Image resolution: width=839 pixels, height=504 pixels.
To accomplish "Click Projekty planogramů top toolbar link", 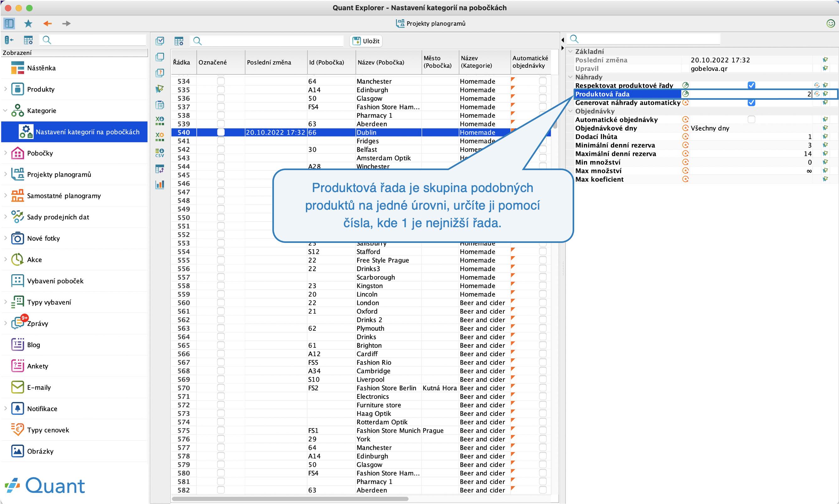I will [430, 24].
